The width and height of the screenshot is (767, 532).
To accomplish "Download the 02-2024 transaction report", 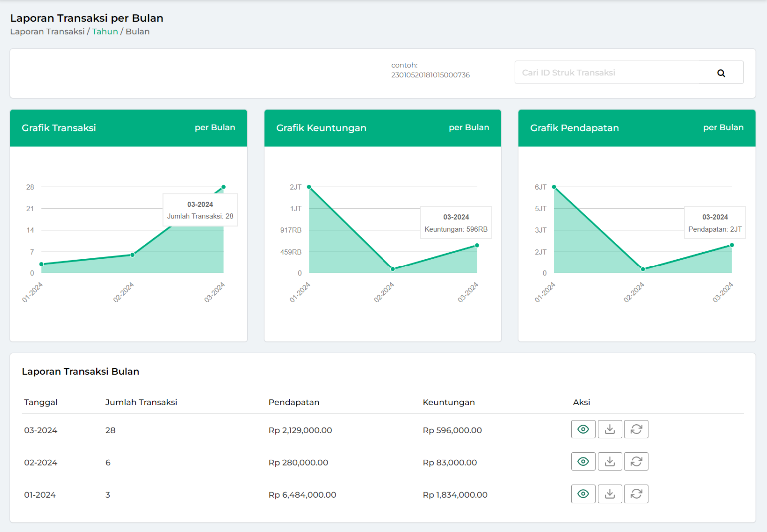I will [610, 462].
